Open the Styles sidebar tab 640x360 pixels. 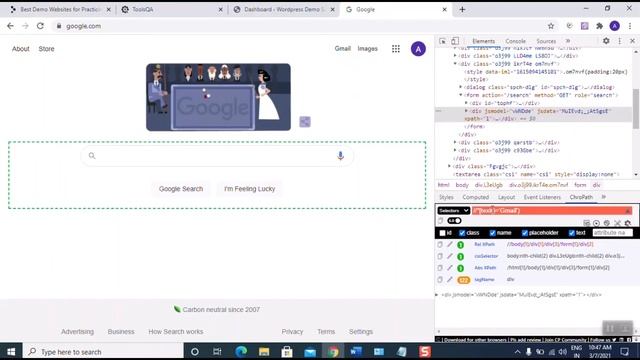coord(446,197)
